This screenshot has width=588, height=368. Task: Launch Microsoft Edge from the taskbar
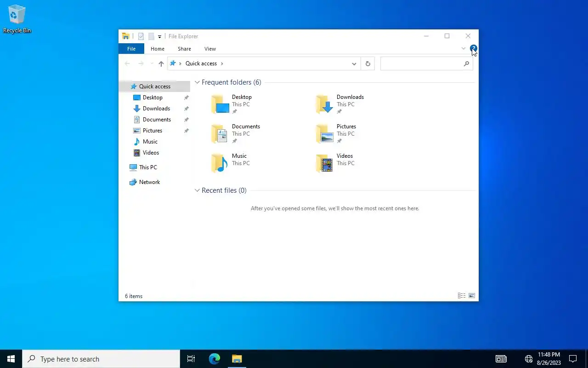click(215, 359)
